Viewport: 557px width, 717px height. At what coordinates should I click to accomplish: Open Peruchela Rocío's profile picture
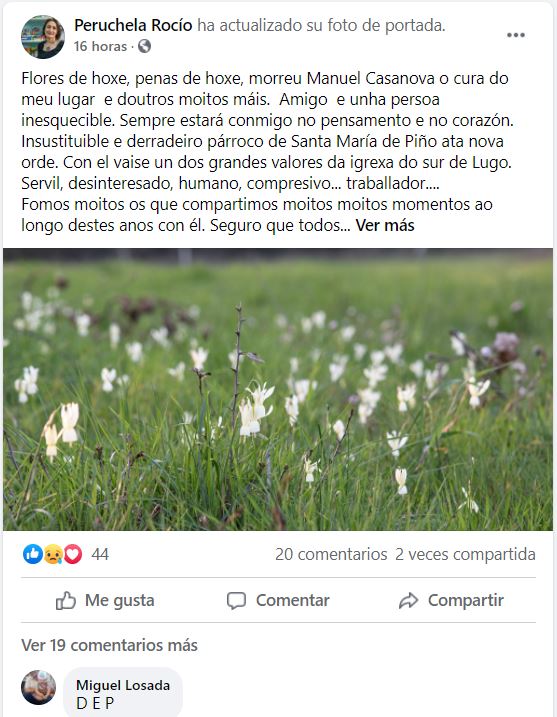click(x=43, y=37)
